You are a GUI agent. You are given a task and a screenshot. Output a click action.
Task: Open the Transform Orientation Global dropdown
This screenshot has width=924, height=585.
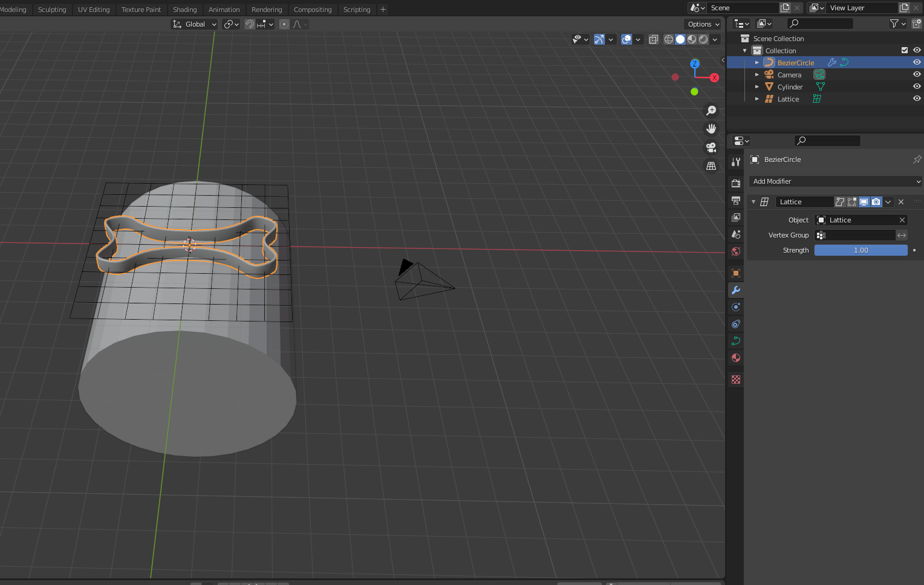click(x=195, y=24)
